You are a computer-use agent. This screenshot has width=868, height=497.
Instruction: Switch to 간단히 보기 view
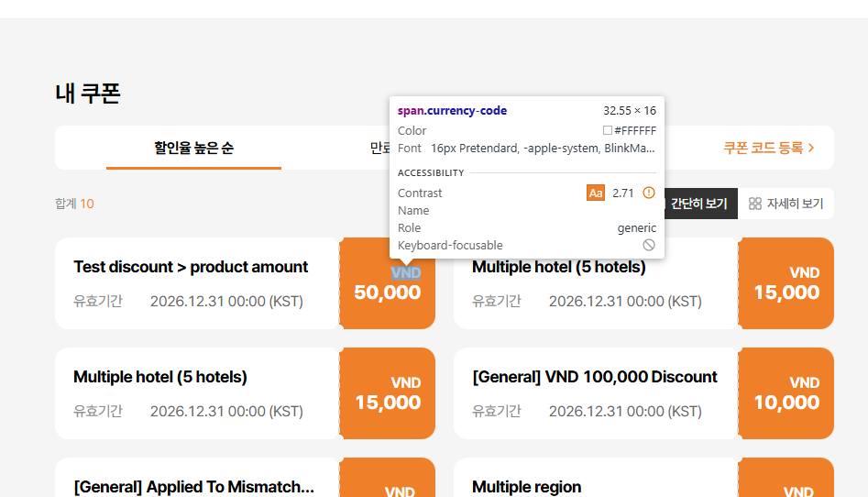(699, 204)
